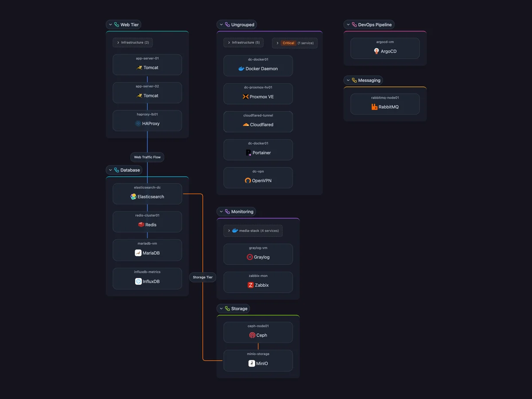Image resolution: width=532 pixels, height=399 pixels.
Task: Click the elasticsearch-dc hostname text
Action: [147, 188]
